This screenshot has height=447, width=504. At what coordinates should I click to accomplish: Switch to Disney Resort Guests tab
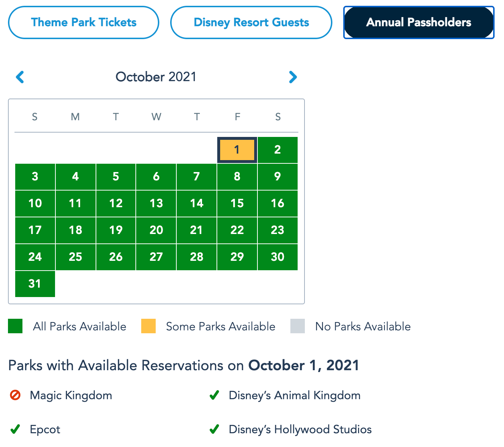point(251,22)
